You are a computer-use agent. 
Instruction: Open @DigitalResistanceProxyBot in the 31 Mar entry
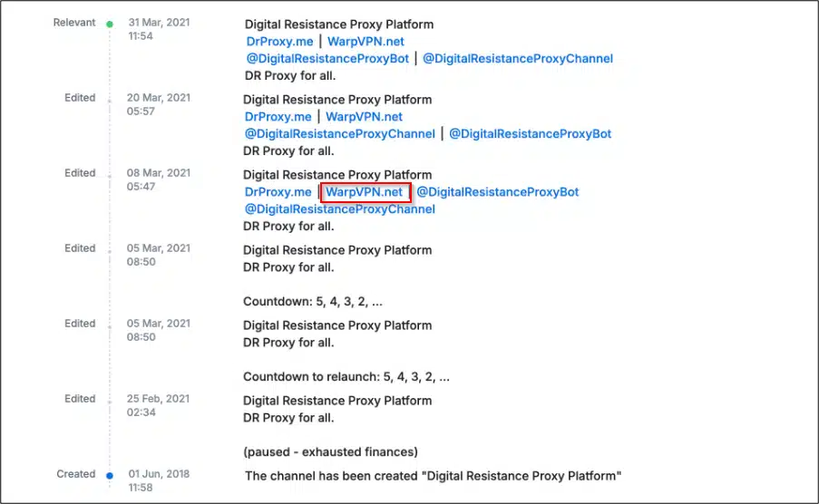point(327,59)
